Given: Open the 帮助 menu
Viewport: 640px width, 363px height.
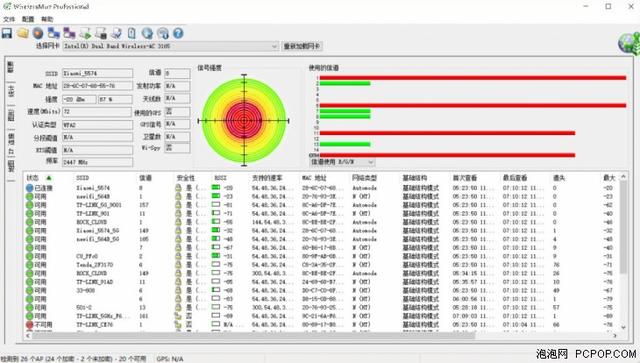Looking at the screenshot, I should click(47, 19).
